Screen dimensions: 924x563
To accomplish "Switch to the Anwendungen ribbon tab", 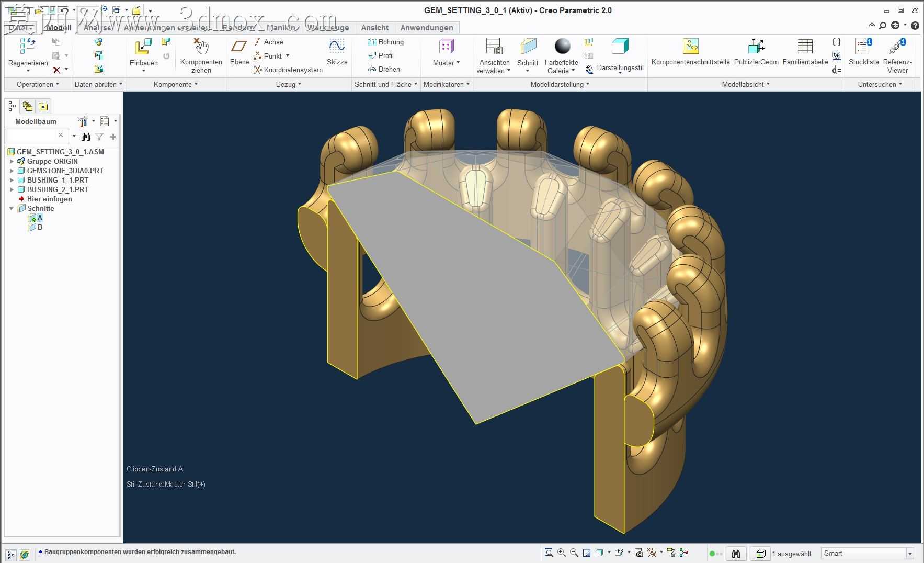I will coord(427,28).
